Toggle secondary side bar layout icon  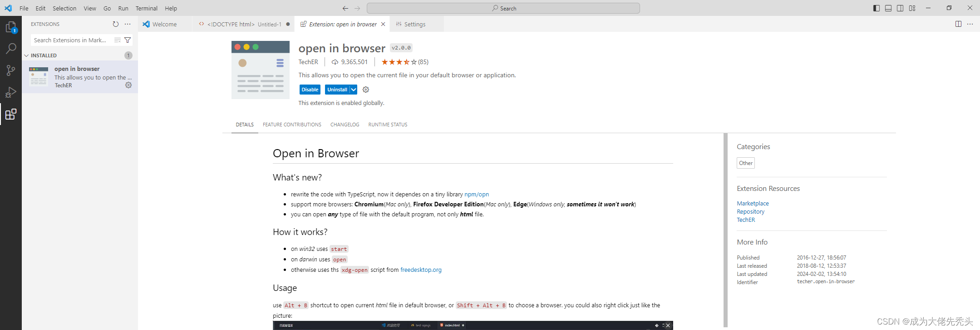[900, 8]
